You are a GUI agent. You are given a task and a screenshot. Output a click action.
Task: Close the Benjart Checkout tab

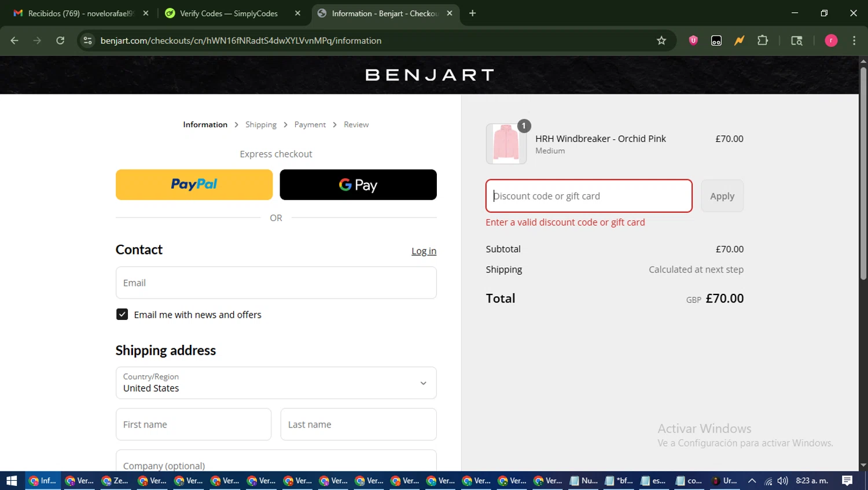tap(450, 13)
